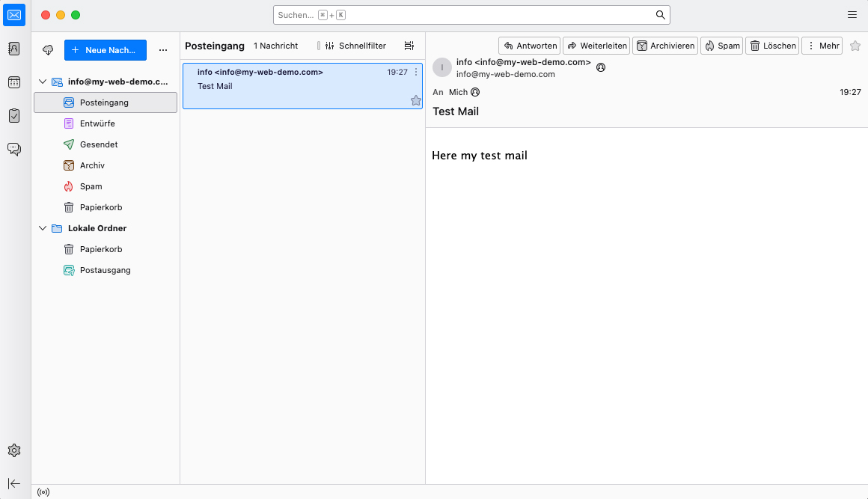
Task: Click the Posteingang list header title
Action: (215, 46)
